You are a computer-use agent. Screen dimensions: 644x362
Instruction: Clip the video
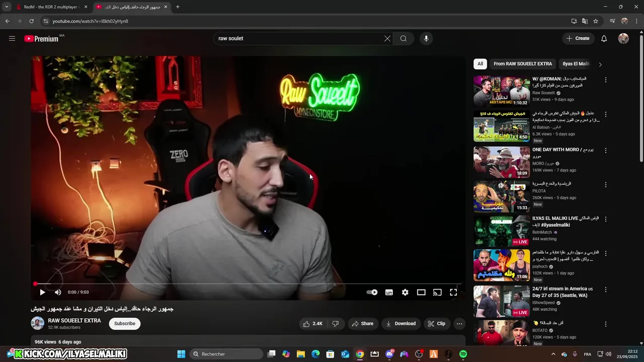436,324
